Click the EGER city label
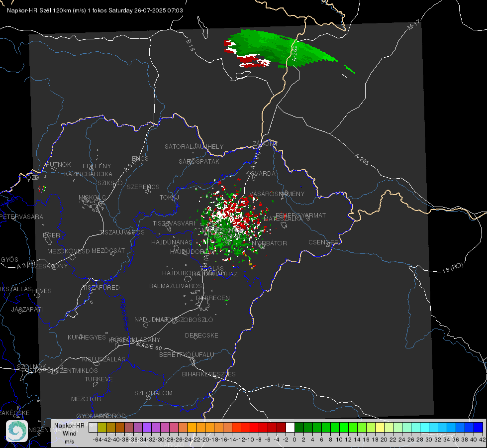Viewport: 487px width, 448px height. coord(51,235)
